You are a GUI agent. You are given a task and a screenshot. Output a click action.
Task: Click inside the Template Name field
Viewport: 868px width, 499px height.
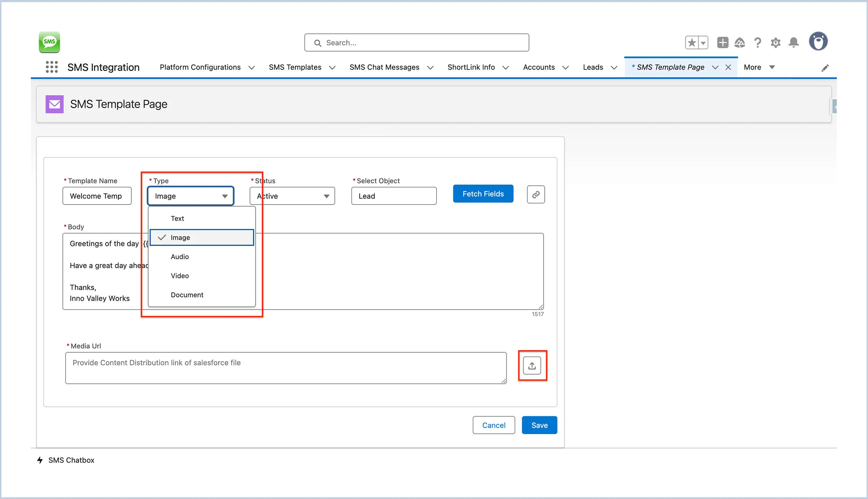click(97, 196)
